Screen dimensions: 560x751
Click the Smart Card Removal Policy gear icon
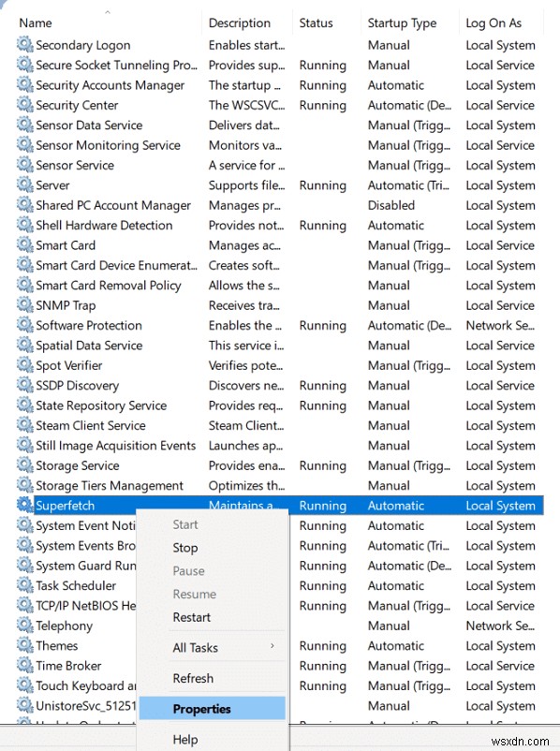tap(25, 285)
